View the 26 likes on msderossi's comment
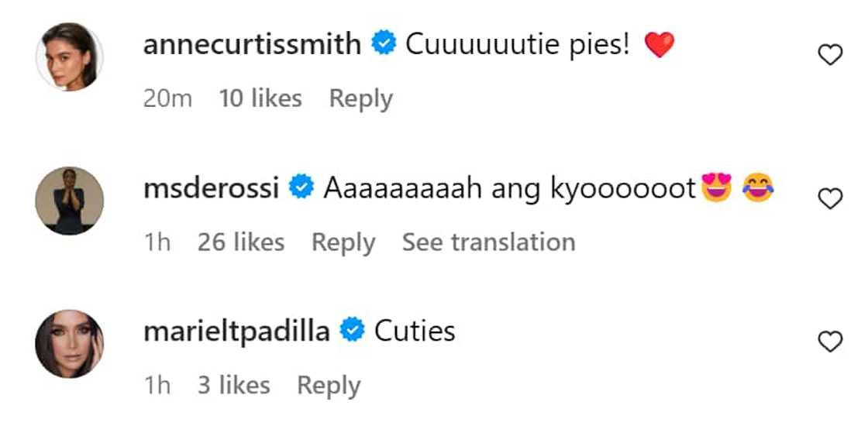This screenshot has width=868, height=426. point(241,242)
